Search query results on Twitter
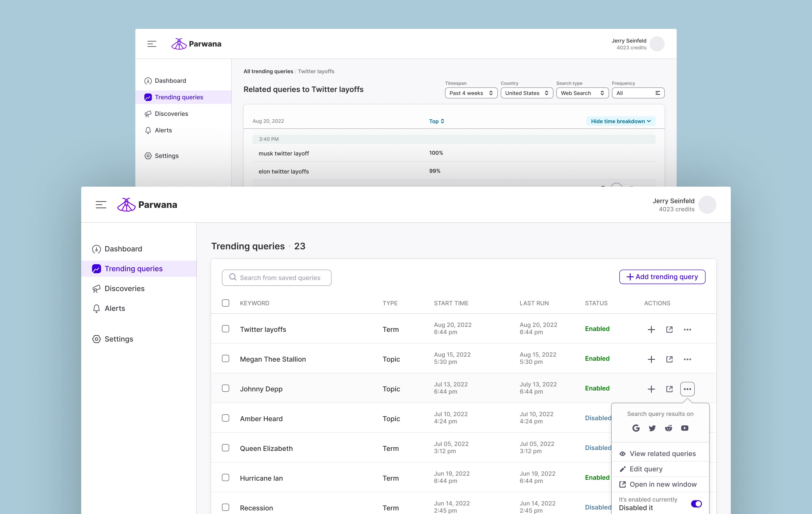The width and height of the screenshot is (812, 514). click(x=652, y=428)
